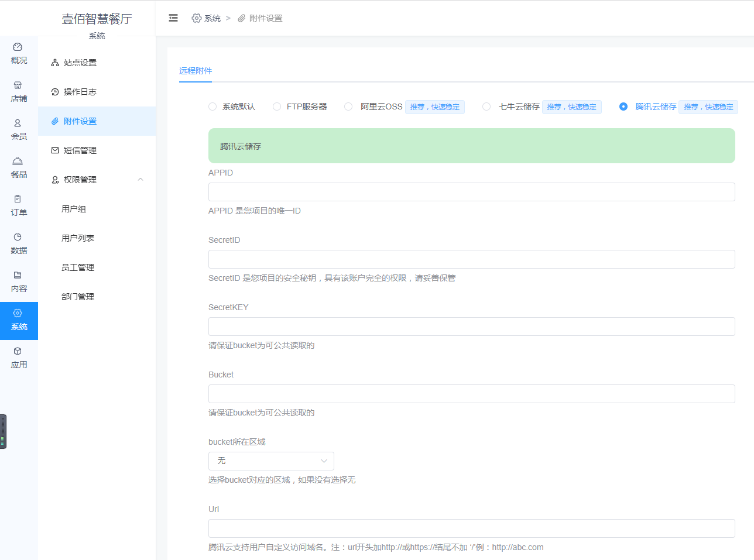Click the breadcrumb gear icon
Screen dimensions: 754x560
197,18
